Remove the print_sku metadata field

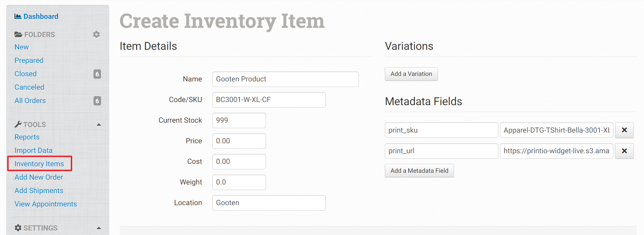624,130
